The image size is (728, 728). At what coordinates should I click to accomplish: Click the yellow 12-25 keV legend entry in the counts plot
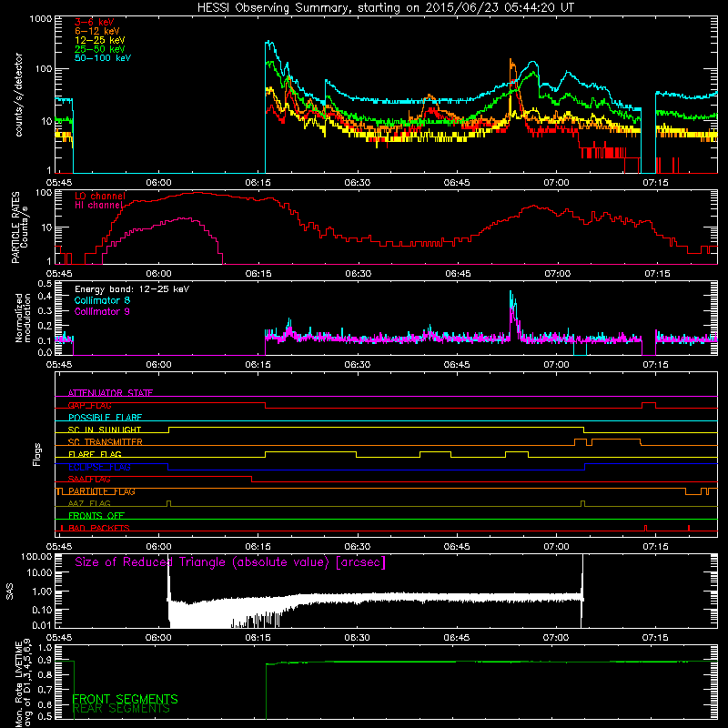(100, 40)
